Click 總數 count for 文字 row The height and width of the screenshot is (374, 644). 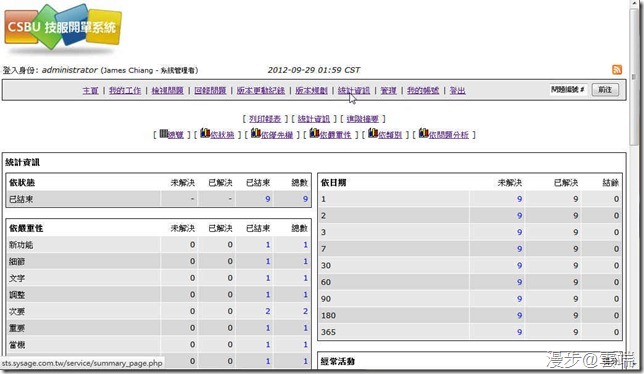tap(305, 278)
